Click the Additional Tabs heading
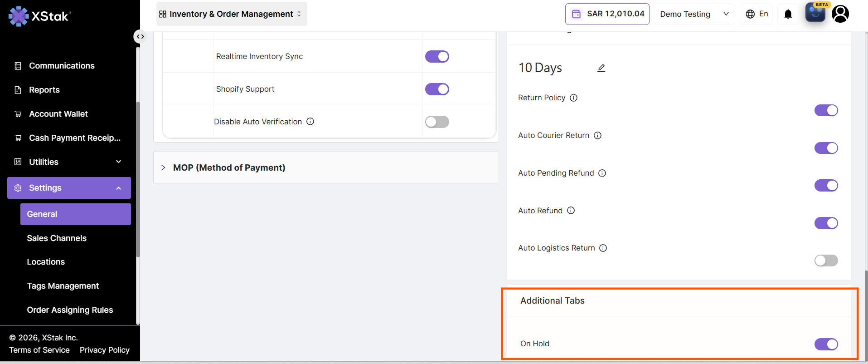868x364 pixels. click(x=553, y=301)
